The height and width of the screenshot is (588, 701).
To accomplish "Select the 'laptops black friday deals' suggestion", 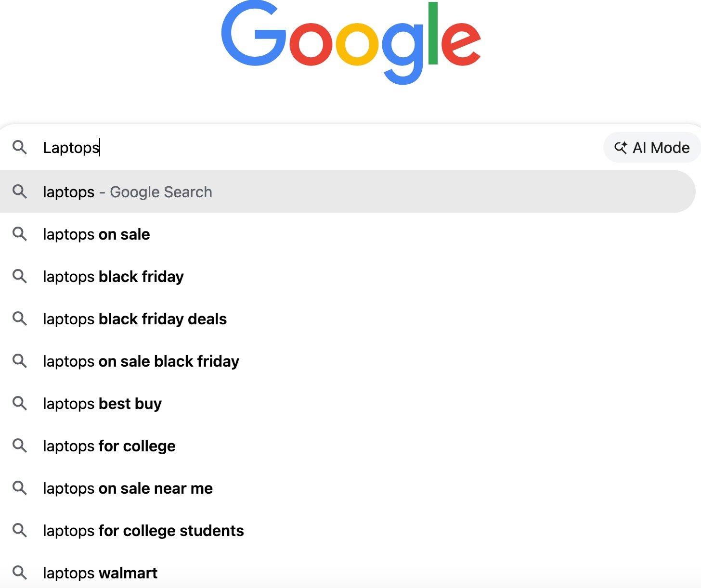I will pyautogui.click(x=134, y=319).
